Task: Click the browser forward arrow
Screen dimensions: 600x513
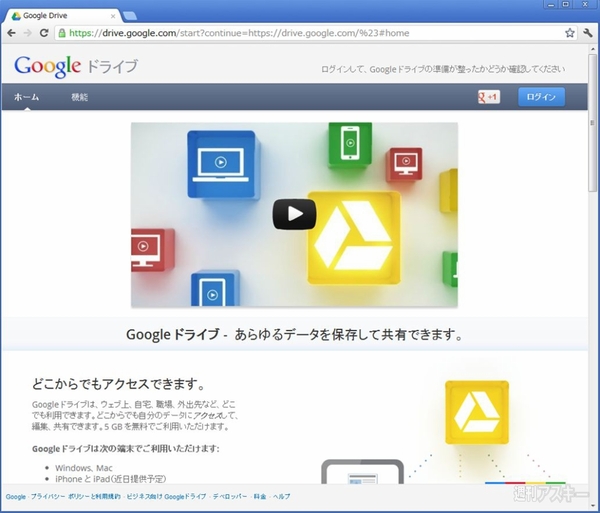Action: (28, 33)
